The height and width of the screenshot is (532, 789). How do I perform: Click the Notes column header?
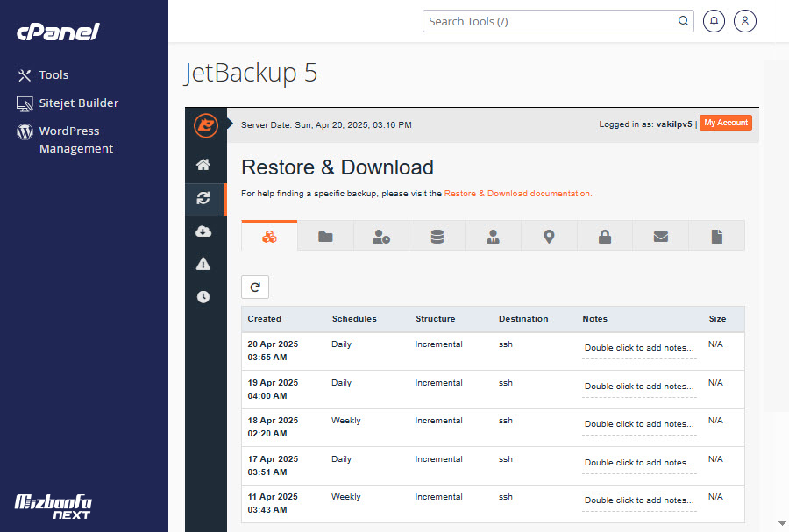pyautogui.click(x=594, y=319)
